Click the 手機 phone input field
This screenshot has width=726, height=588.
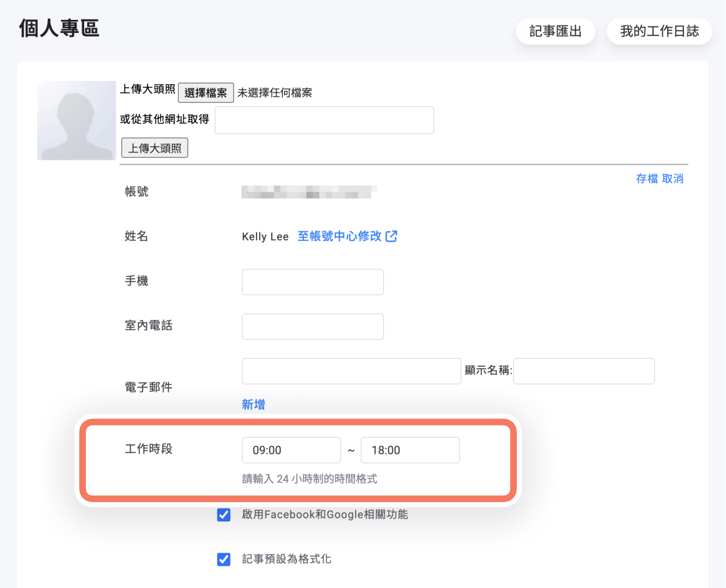click(312, 282)
